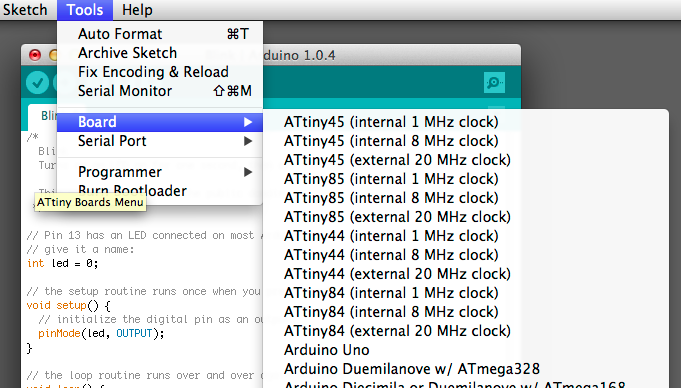The height and width of the screenshot is (388, 681).
Task: Click the 'the loop routine runs over' comment
Action: click(145, 375)
